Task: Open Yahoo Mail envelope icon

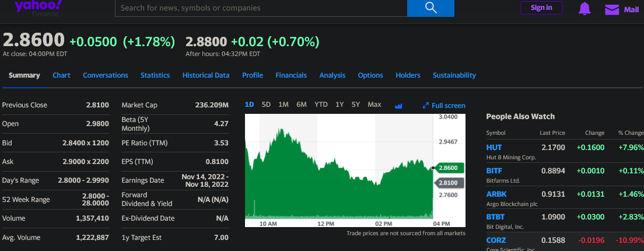Action: coord(611,9)
